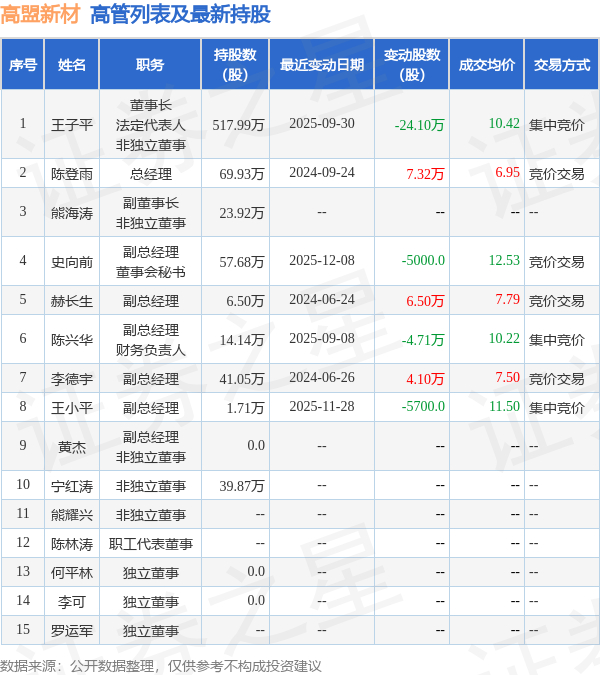Click 总经理 position cell
The image size is (600, 675).
(x=150, y=173)
